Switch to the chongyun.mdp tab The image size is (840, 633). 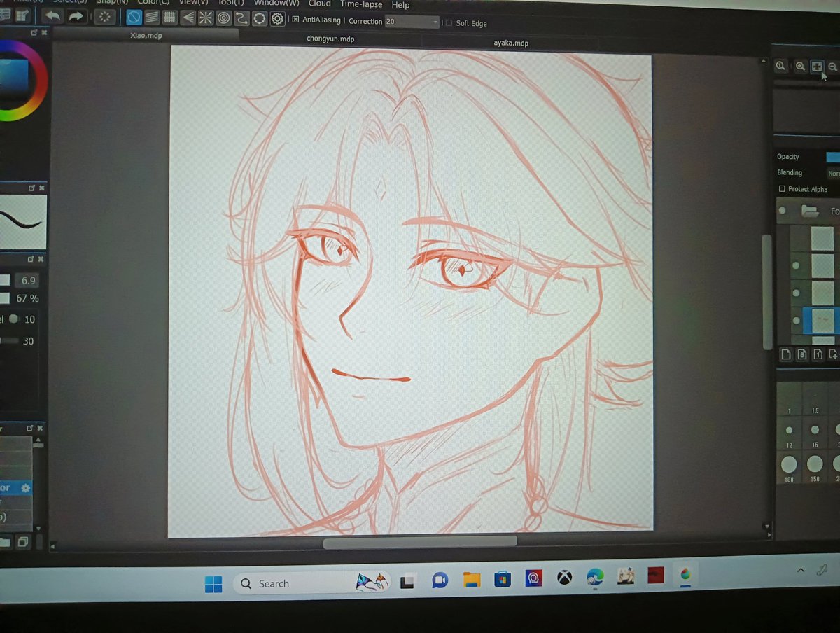tap(330, 39)
